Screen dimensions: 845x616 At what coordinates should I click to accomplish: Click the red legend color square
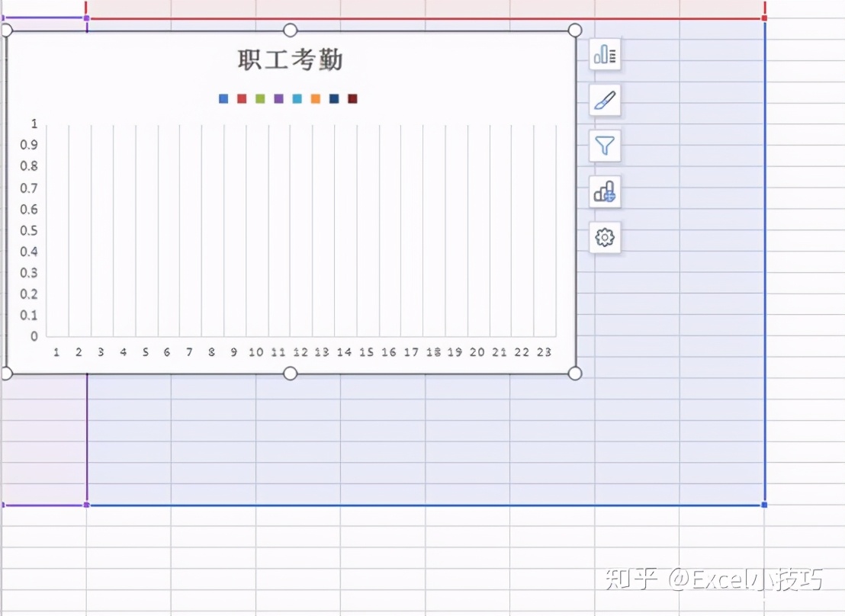[242, 98]
